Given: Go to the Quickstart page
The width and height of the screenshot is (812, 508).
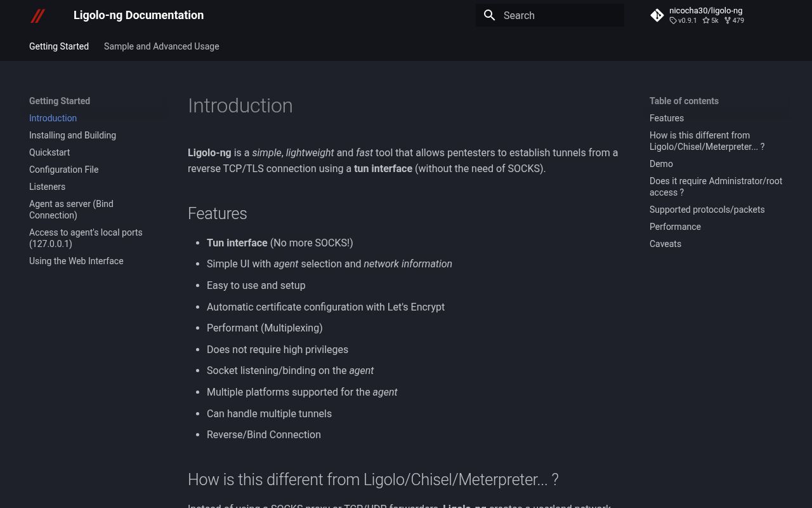Looking at the screenshot, I should tap(49, 152).
